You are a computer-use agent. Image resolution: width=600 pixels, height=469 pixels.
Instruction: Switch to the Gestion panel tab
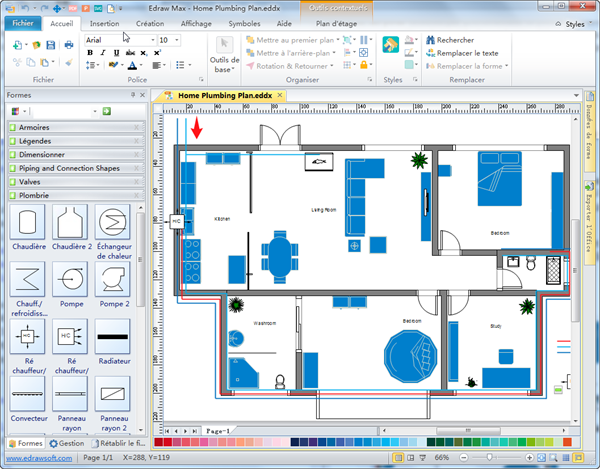point(67,443)
